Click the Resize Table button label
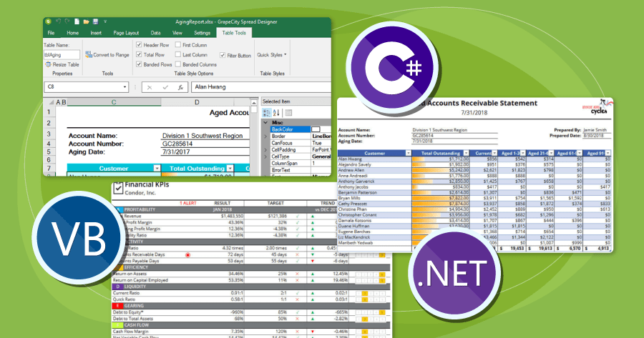 pyautogui.click(x=66, y=64)
